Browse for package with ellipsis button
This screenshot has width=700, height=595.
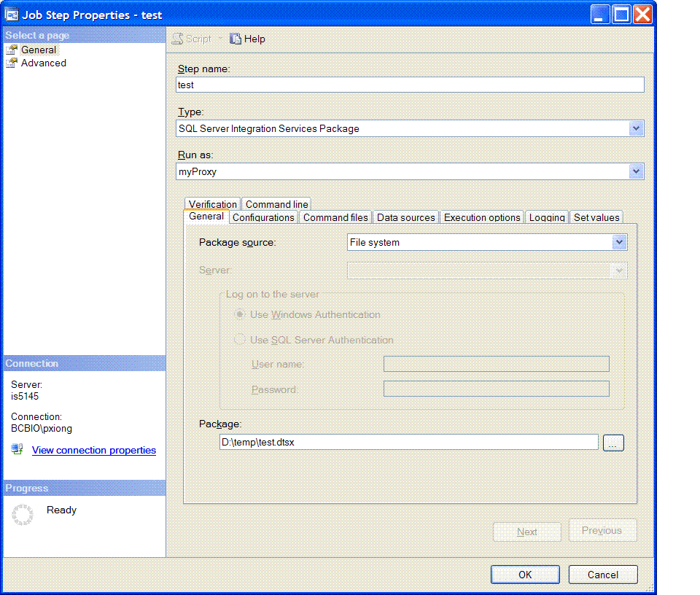pyautogui.click(x=613, y=443)
